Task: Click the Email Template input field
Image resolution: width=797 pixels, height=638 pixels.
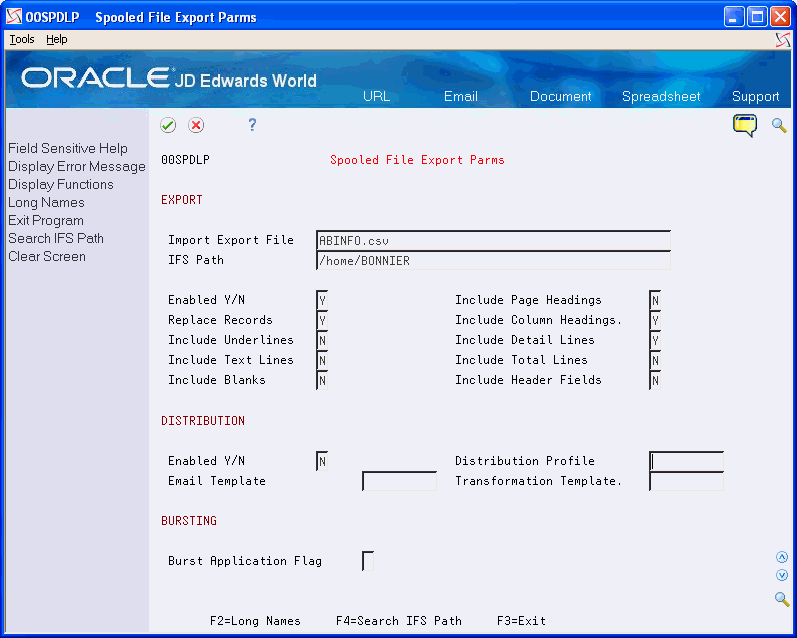Action: pos(400,481)
